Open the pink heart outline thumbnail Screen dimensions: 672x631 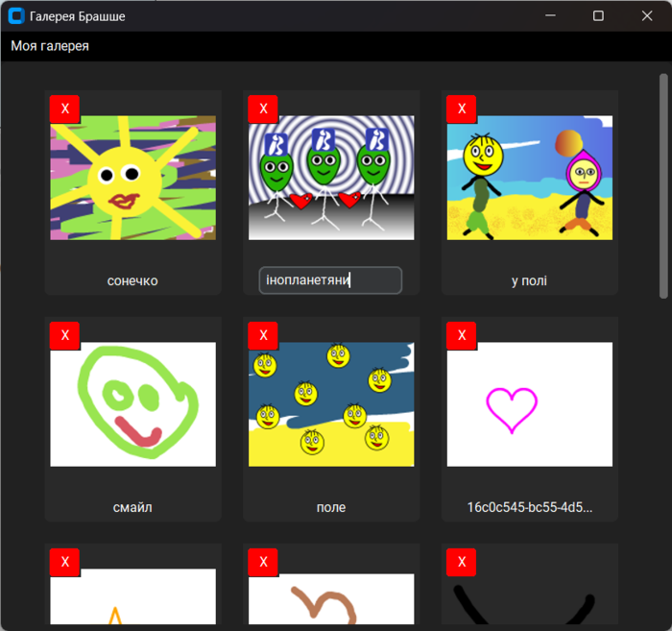(530, 404)
